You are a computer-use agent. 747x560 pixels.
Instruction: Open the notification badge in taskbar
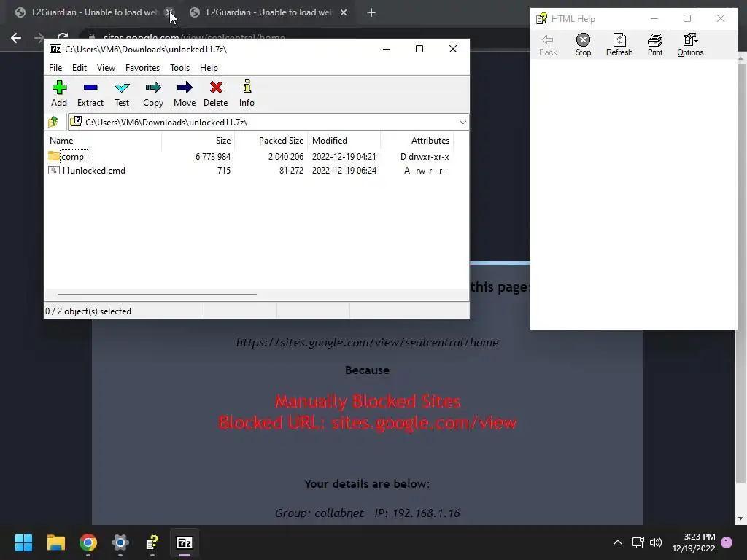click(727, 542)
